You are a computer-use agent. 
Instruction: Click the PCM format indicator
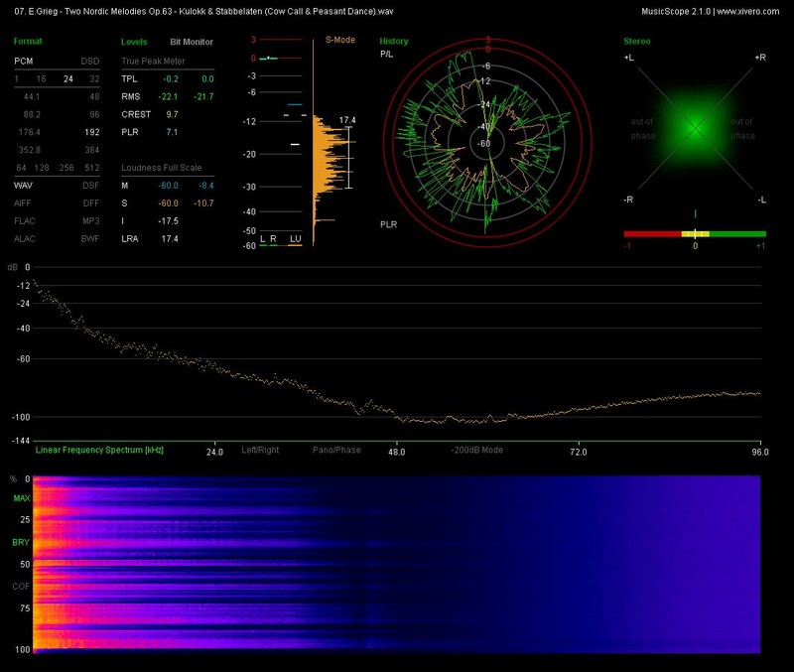24,62
